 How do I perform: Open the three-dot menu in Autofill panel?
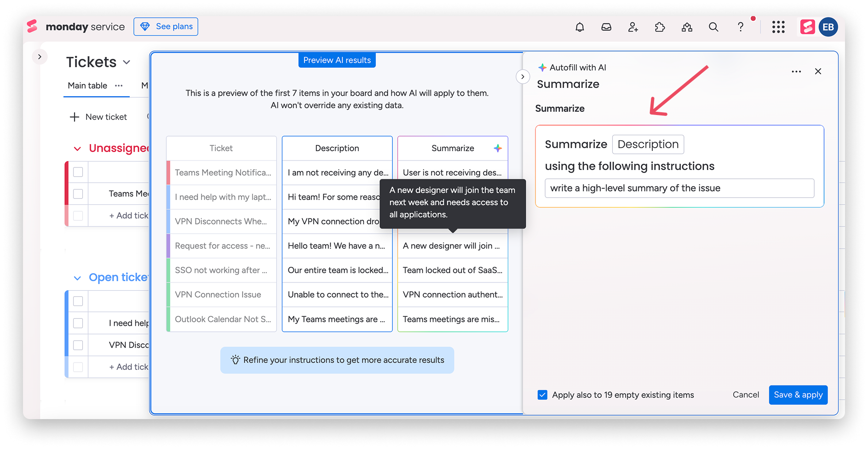[x=796, y=72]
